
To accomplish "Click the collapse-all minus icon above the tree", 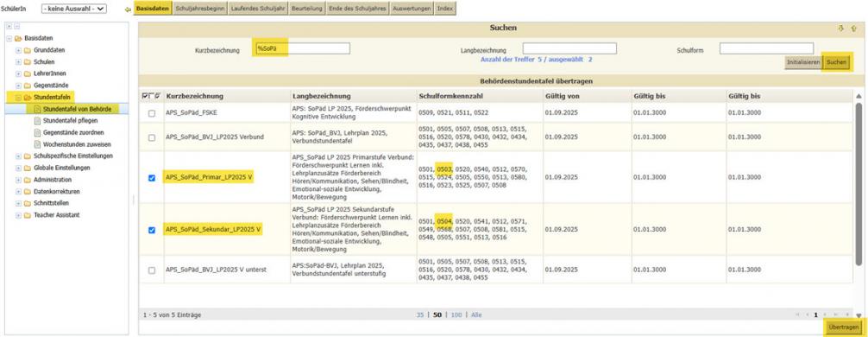I will [x=16, y=27].
